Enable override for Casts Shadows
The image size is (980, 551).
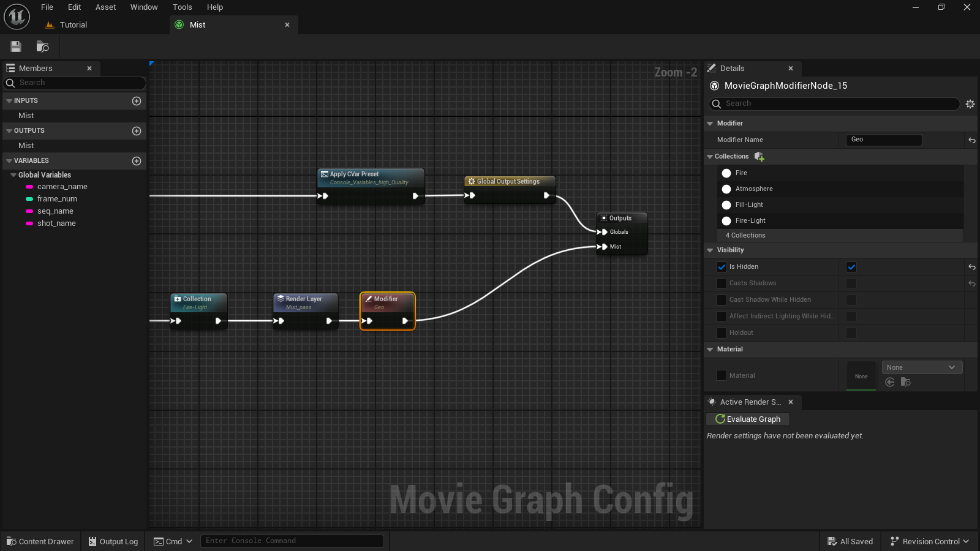(x=722, y=283)
